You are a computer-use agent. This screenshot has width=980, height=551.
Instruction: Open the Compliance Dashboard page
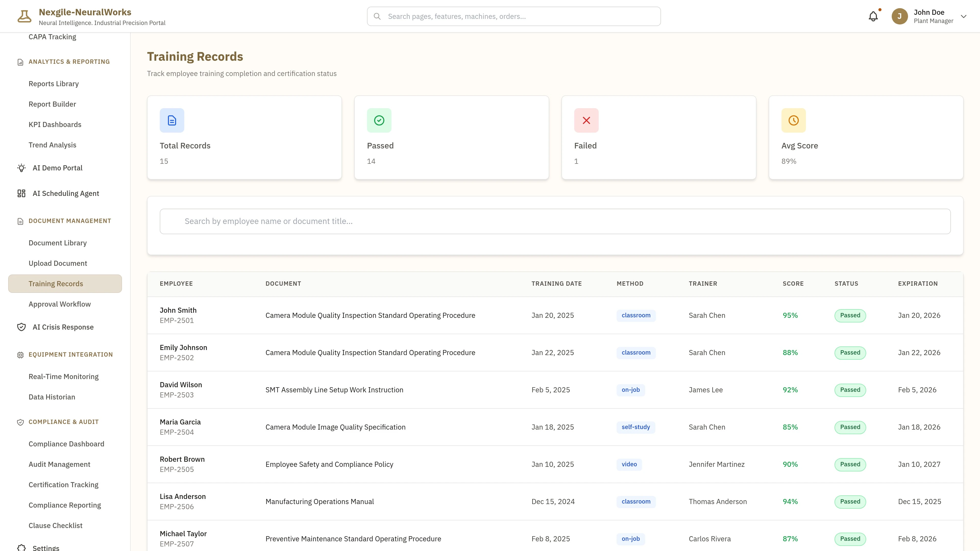click(67, 444)
